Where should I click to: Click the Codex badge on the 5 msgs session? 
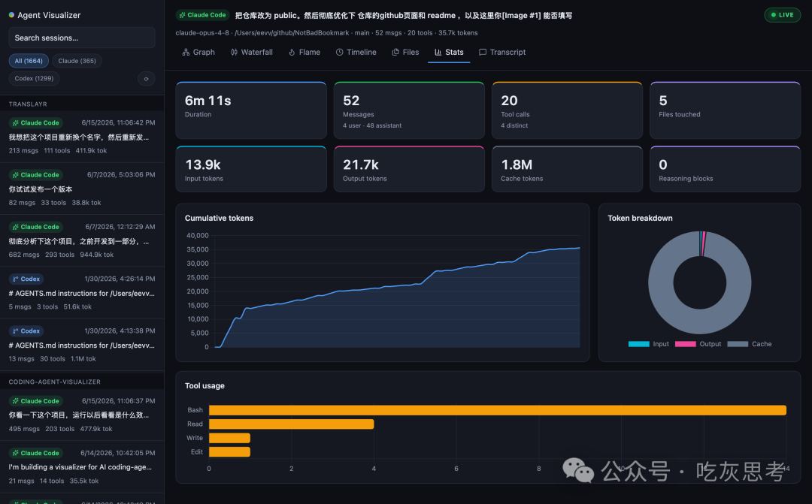click(26, 279)
